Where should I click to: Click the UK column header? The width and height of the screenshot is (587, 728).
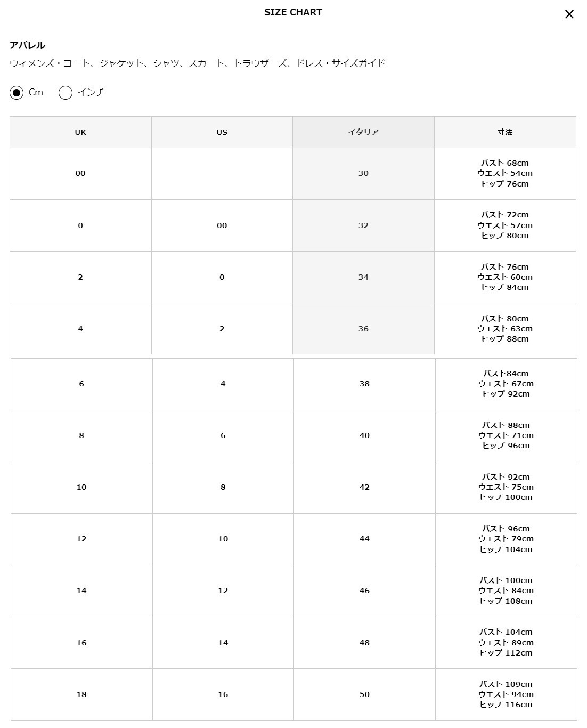[80, 132]
